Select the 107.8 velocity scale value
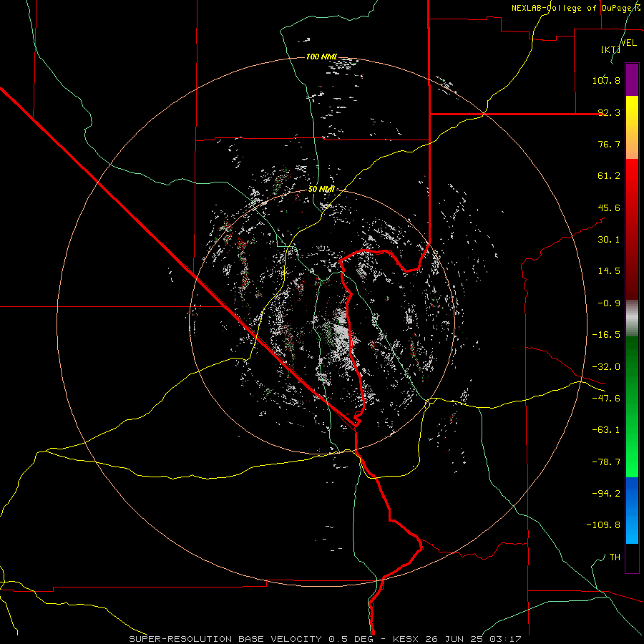 (606, 80)
